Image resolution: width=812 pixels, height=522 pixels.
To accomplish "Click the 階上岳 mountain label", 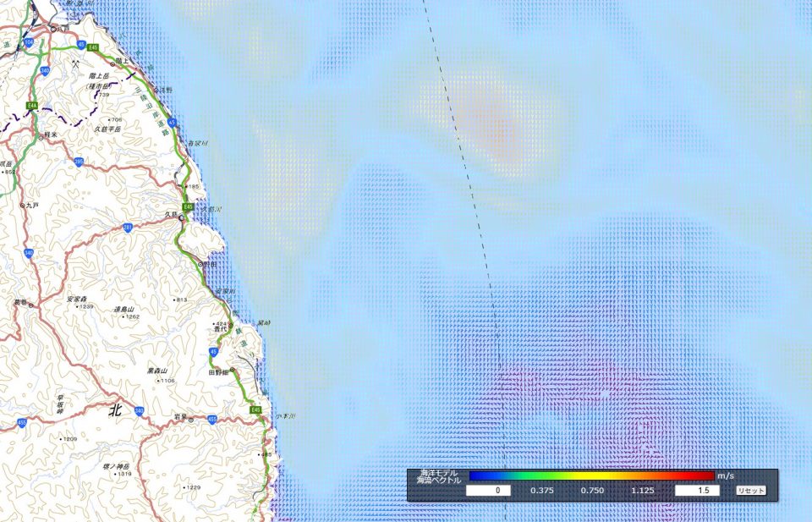I will click(x=100, y=75).
